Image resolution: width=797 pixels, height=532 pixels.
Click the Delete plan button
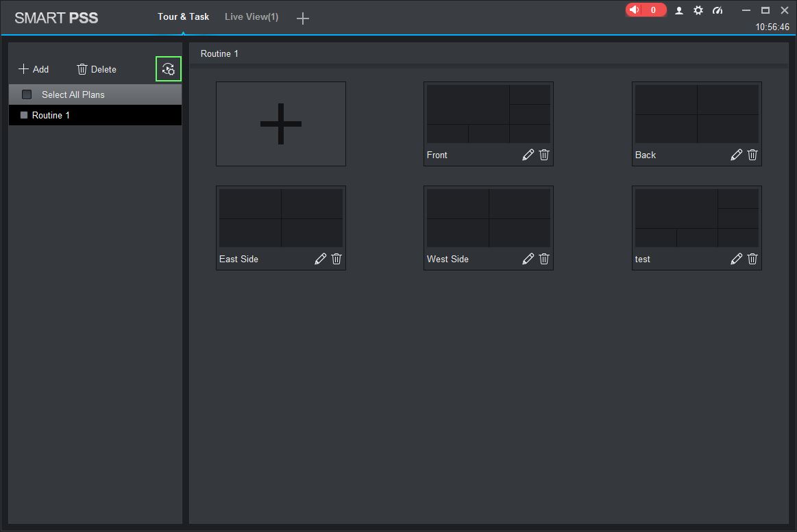pyautogui.click(x=97, y=69)
